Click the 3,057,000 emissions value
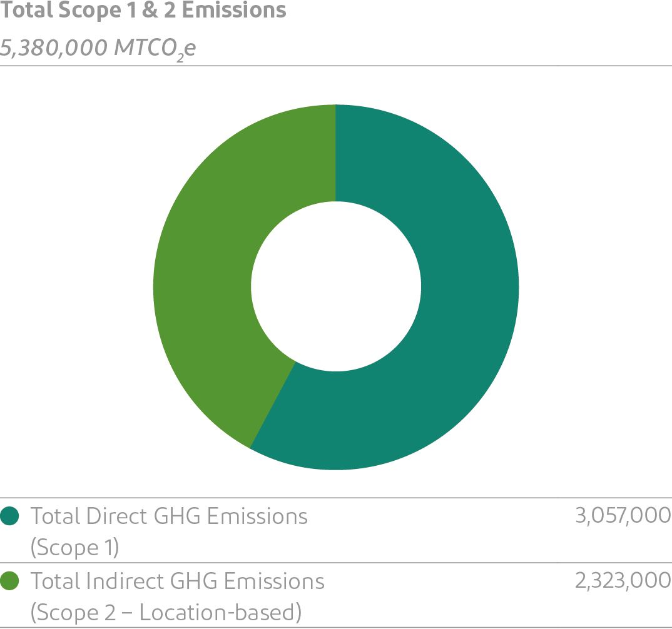Image resolution: width=672 pixels, height=629 pixels. (623, 516)
